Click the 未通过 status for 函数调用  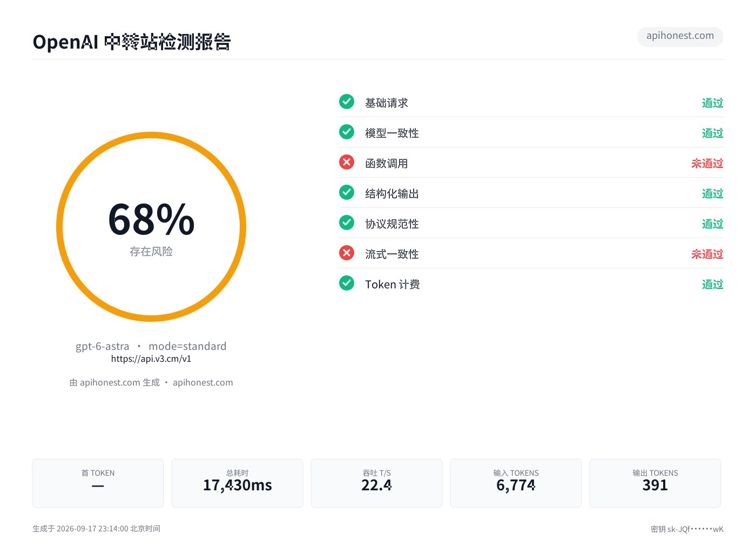[707, 163]
